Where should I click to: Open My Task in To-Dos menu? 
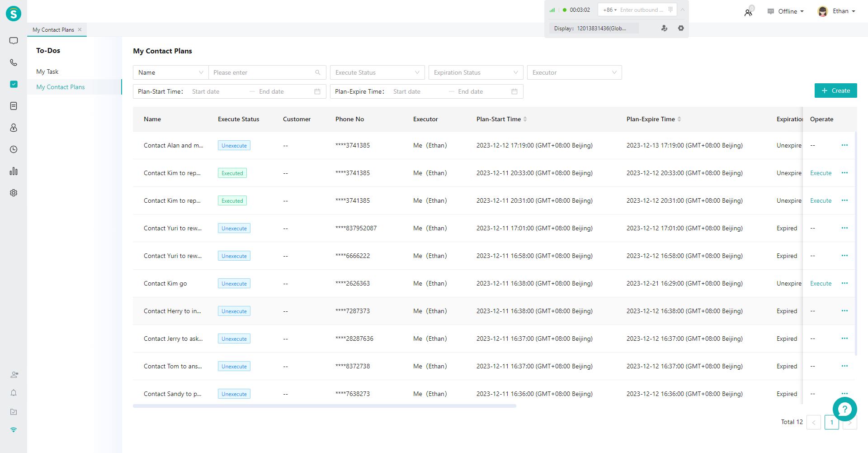[47, 72]
